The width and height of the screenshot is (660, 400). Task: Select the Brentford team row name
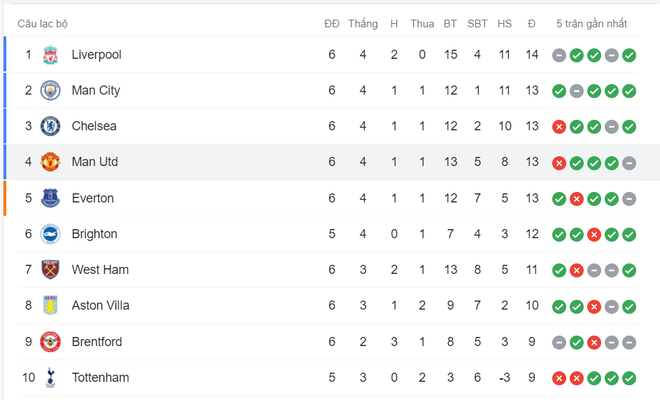point(97,342)
